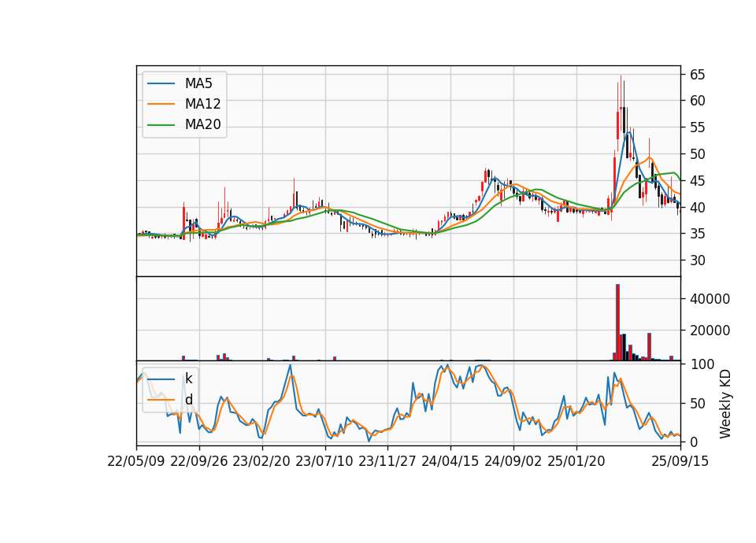The image size is (756, 543).
Task: Click the price axis value 35
Action: click(697, 235)
